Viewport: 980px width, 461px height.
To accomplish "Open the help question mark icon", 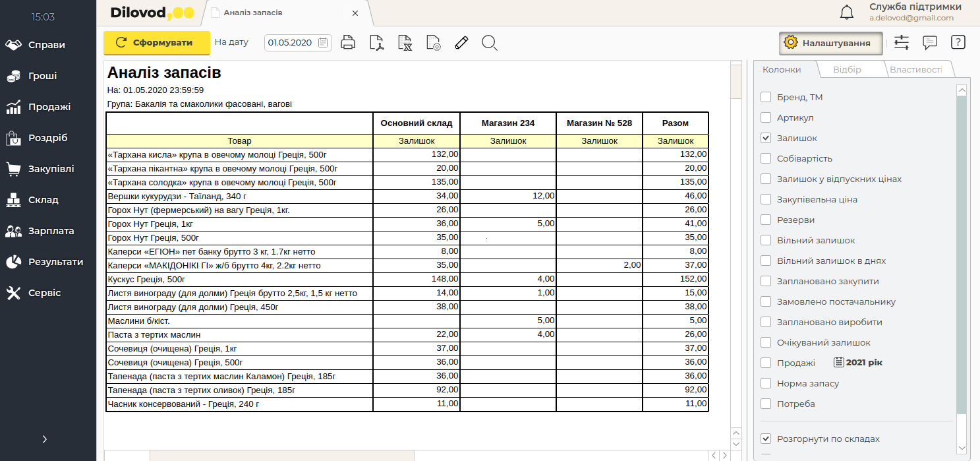I will click(x=958, y=42).
